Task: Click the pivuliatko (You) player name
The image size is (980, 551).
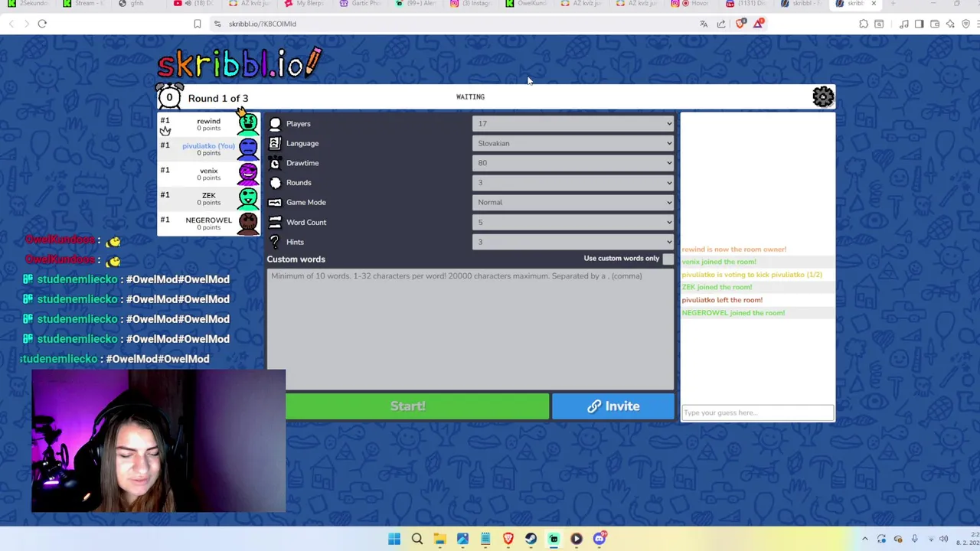Action: (x=208, y=145)
